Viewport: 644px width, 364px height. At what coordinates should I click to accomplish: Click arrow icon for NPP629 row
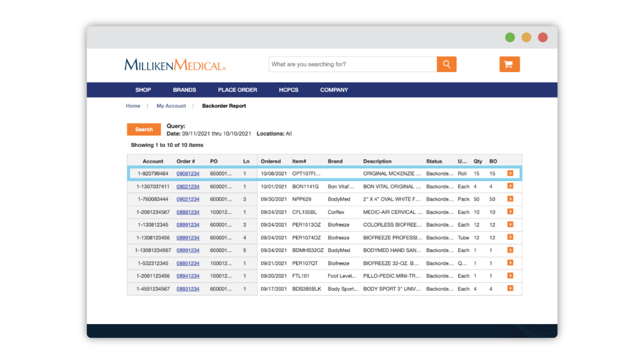pos(510,199)
